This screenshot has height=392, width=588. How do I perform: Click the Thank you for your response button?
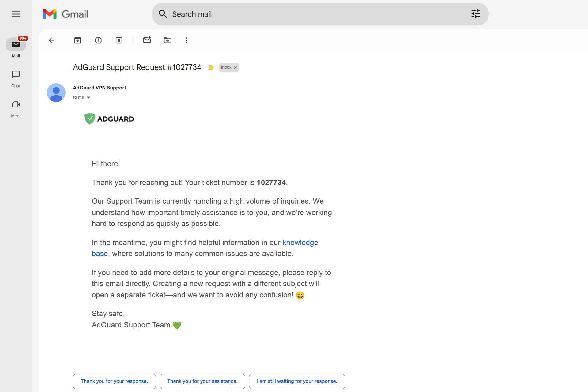pos(114,381)
